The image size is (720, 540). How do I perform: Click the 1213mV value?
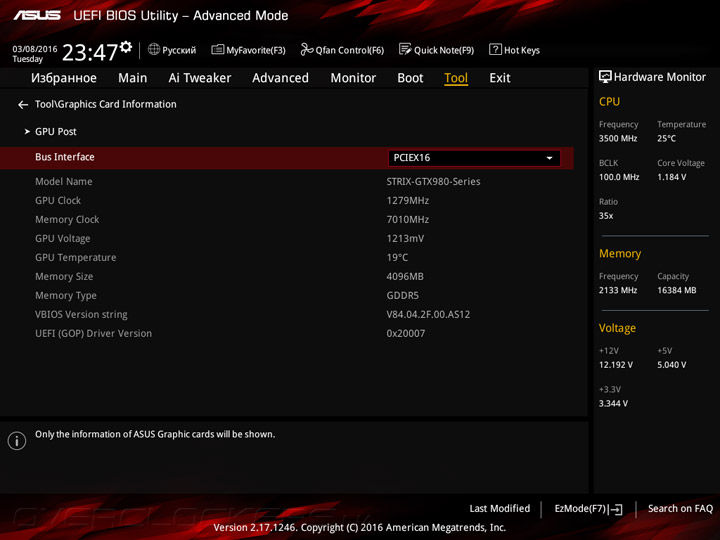tap(405, 239)
